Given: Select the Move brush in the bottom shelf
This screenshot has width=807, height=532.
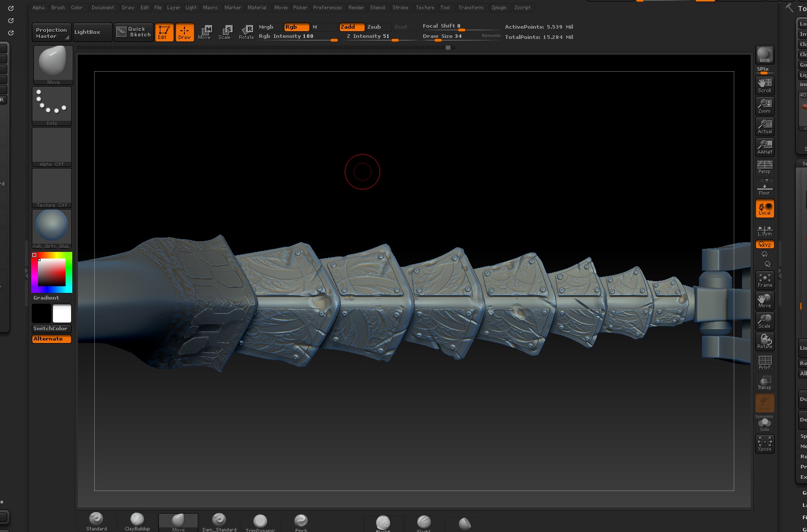Looking at the screenshot, I should click(x=178, y=522).
